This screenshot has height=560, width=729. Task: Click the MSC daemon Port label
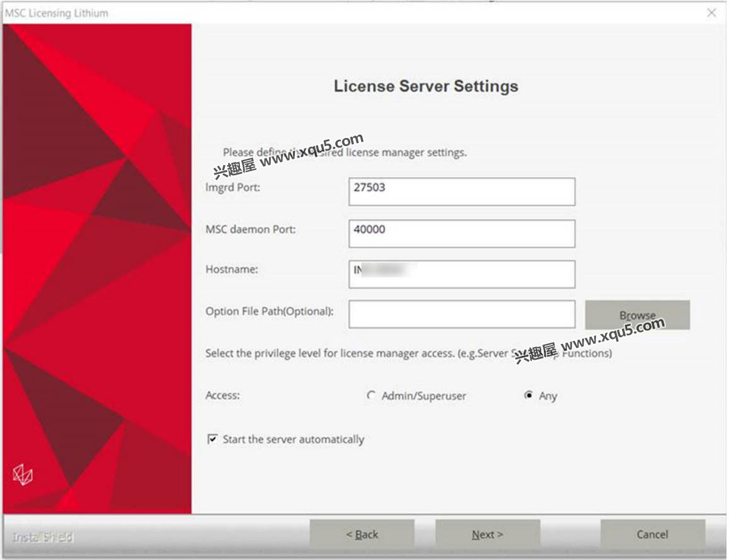tap(251, 229)
